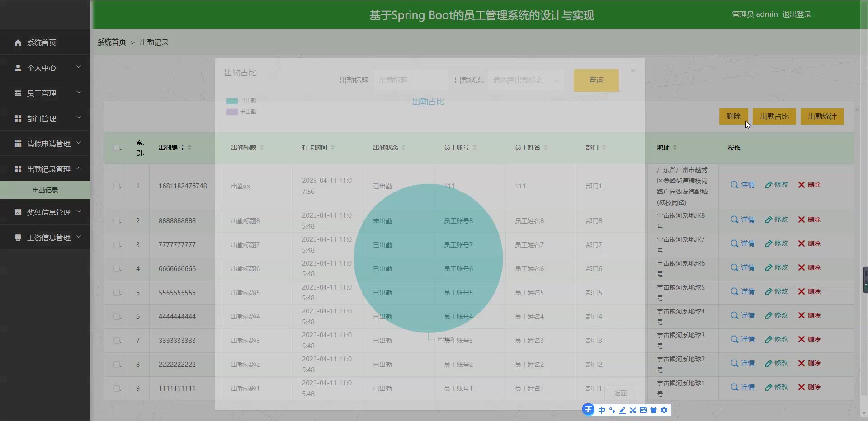Click the edit pencil icon for row 5555555555
The height and width of the screenshot is (421, 868).
click(x=769, y=291)
